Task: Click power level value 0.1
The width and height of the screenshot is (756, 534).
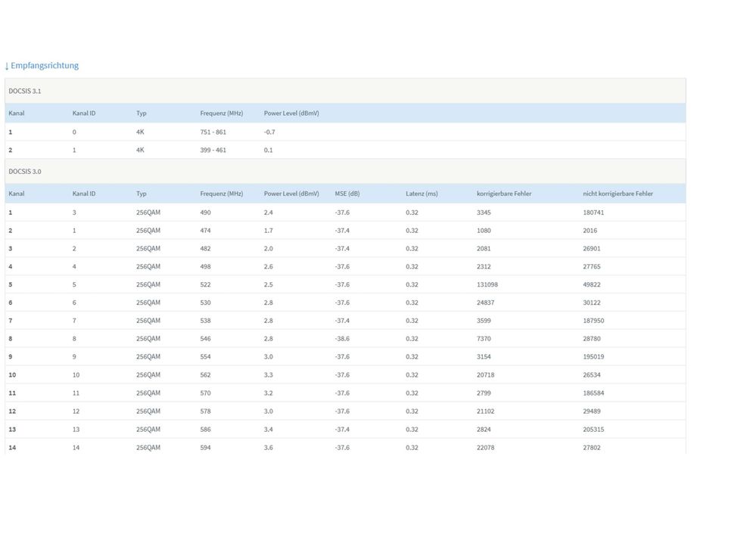Action: (x=268, y=150)
